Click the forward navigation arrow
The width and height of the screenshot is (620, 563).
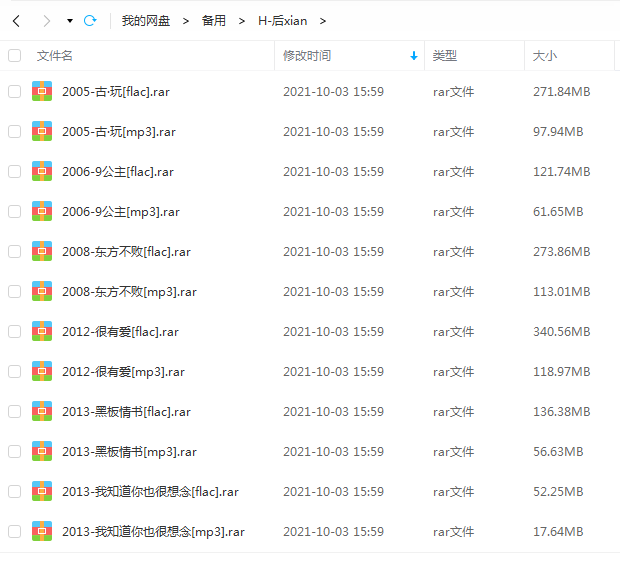click(47, 21)
